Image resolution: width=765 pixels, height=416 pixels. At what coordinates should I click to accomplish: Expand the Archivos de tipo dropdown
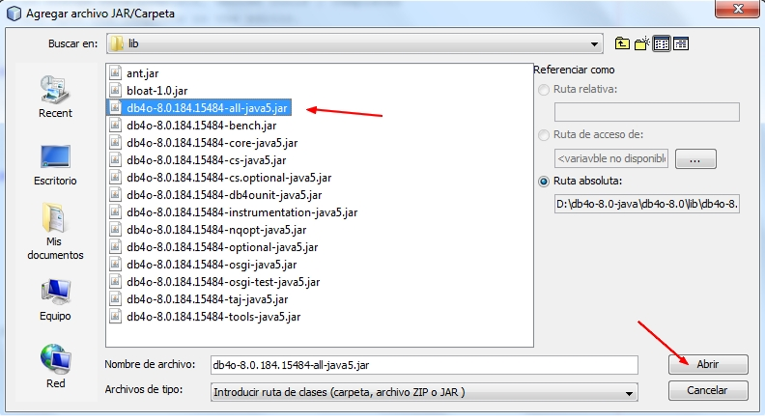pos(629,393)
